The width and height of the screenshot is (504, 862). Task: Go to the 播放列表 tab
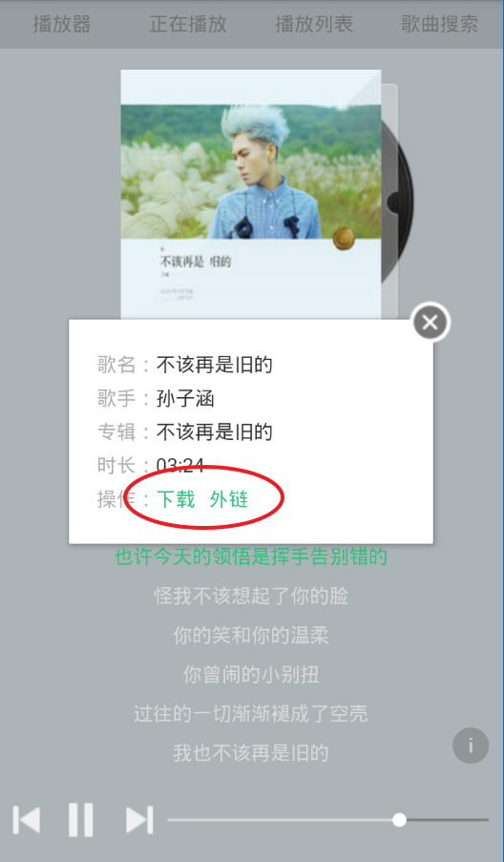click(314, 24)
